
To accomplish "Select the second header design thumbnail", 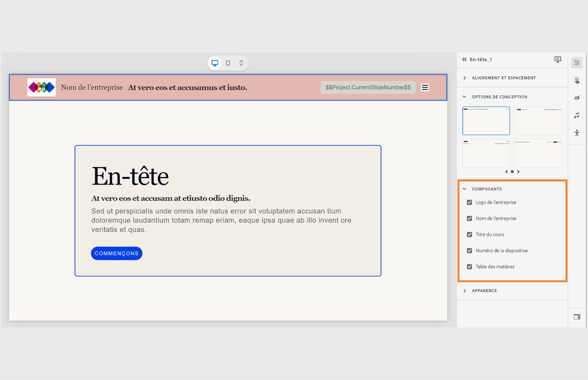I will (x=538, y=121).
